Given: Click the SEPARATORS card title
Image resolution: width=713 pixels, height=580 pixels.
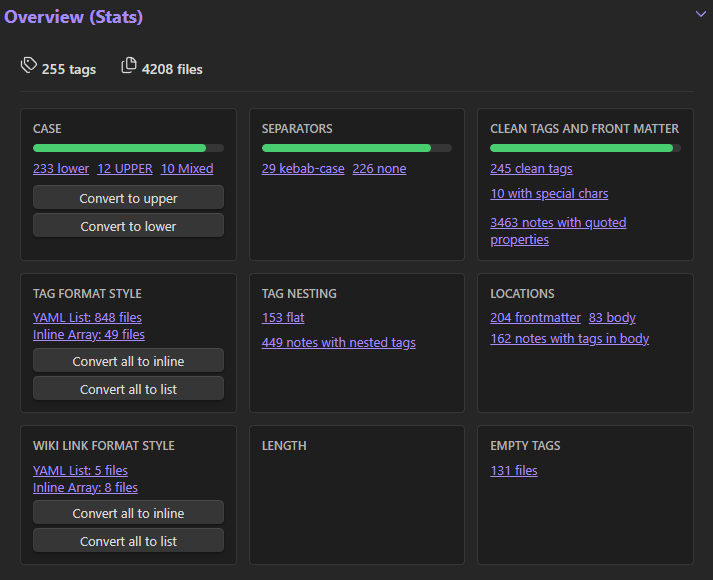Looking at the screenshot, I should (x=297, y=129).
